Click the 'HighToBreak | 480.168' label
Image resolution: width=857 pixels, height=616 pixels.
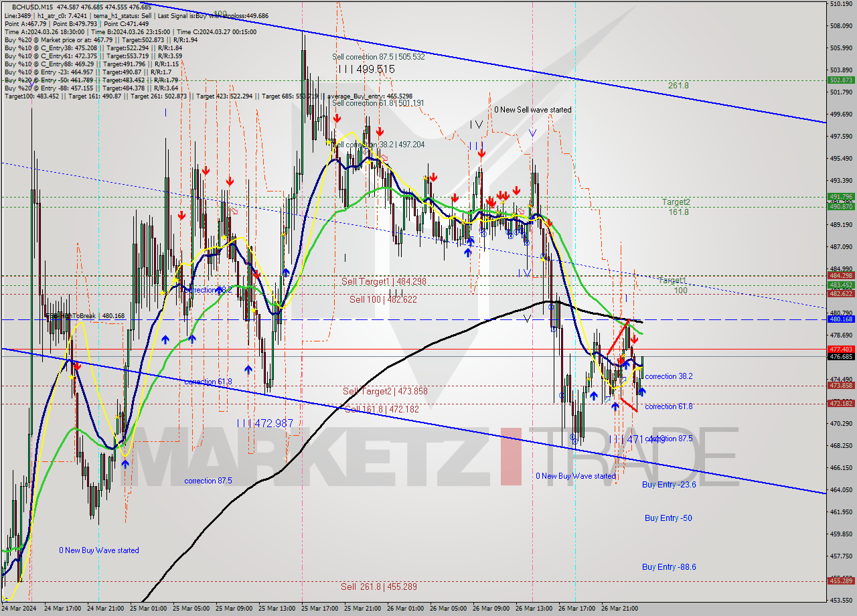84,315
